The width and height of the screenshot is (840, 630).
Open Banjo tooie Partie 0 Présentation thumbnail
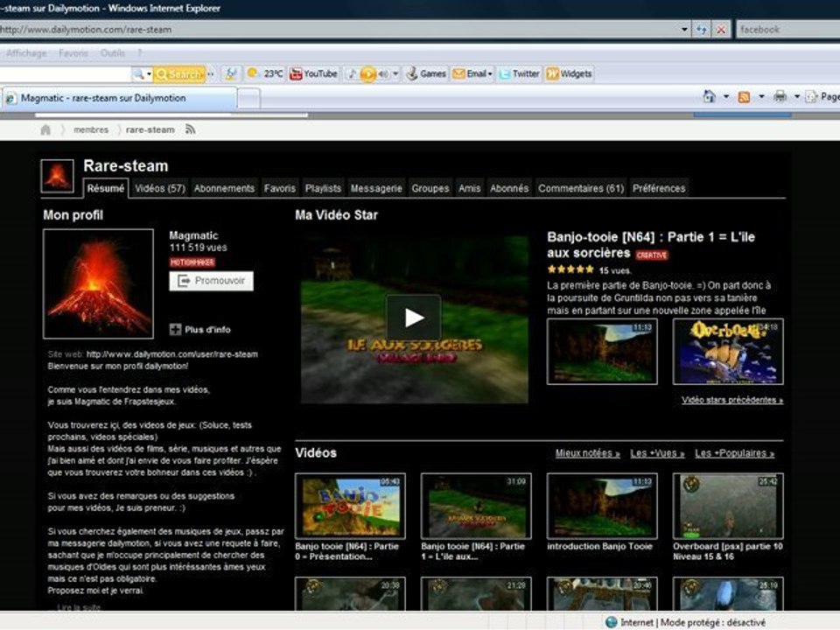[350, 506]
